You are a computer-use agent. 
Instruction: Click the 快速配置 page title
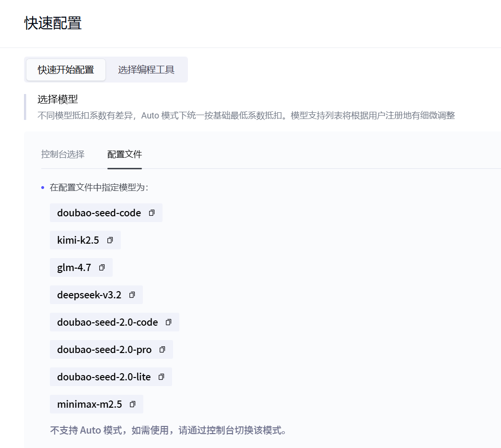[x=53, y=23]
